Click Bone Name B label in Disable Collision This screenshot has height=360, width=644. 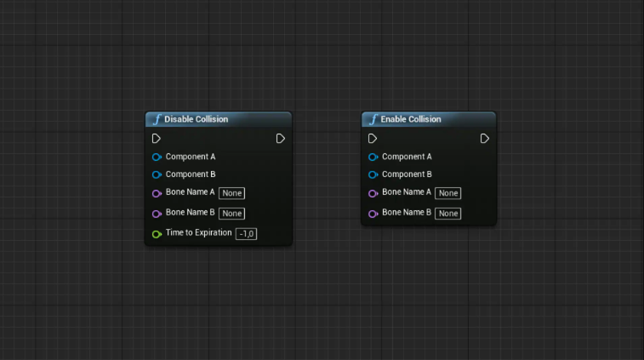point(191,213)
